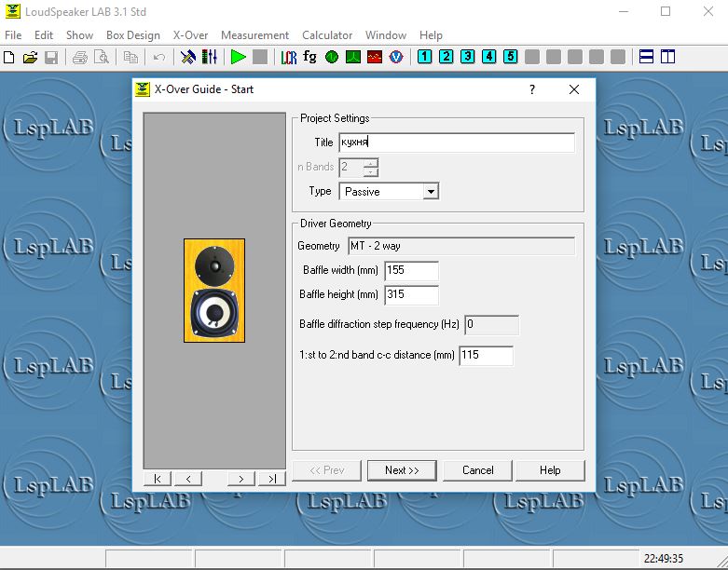Start with the green Play toolbar button
Screen dimensions: 728x570
point(239,57)
